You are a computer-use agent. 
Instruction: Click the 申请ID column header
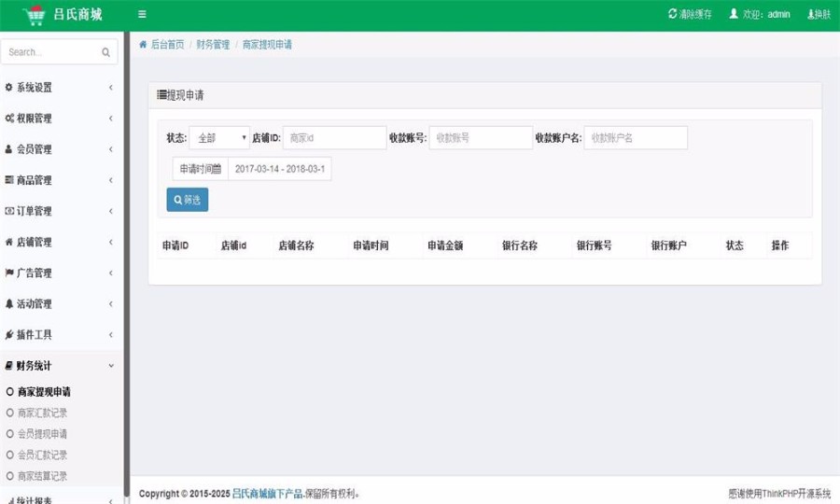pyautogui.click(x=175, y=245)
